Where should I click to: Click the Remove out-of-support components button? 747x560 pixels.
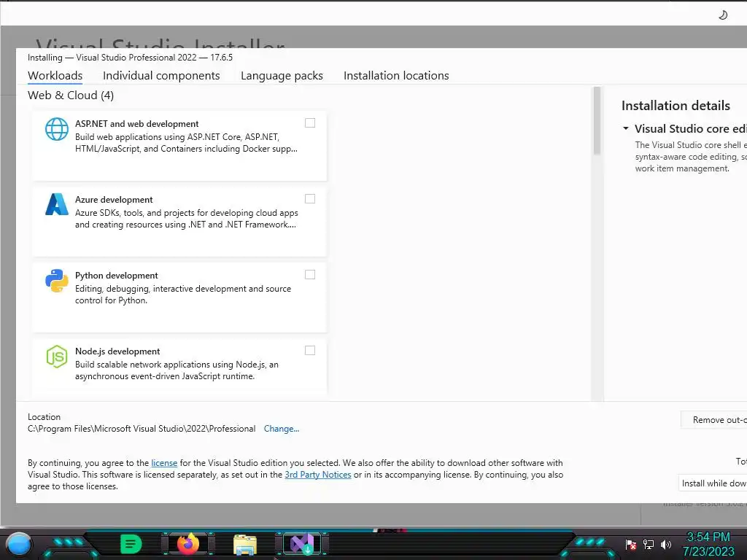713,420
